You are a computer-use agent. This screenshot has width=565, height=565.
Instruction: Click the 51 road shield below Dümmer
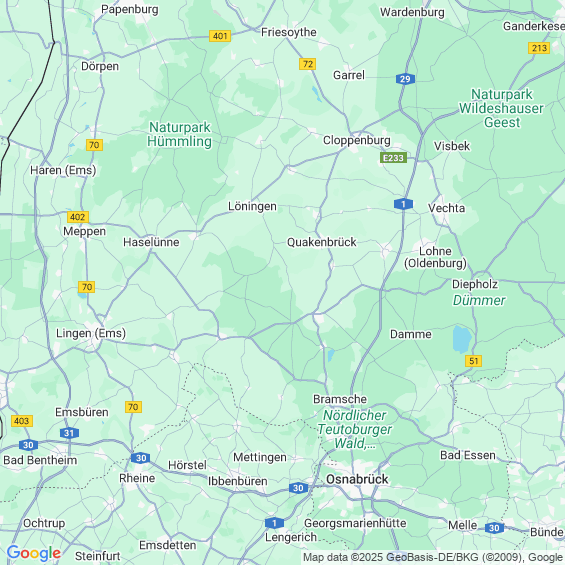tap(473, 361)
